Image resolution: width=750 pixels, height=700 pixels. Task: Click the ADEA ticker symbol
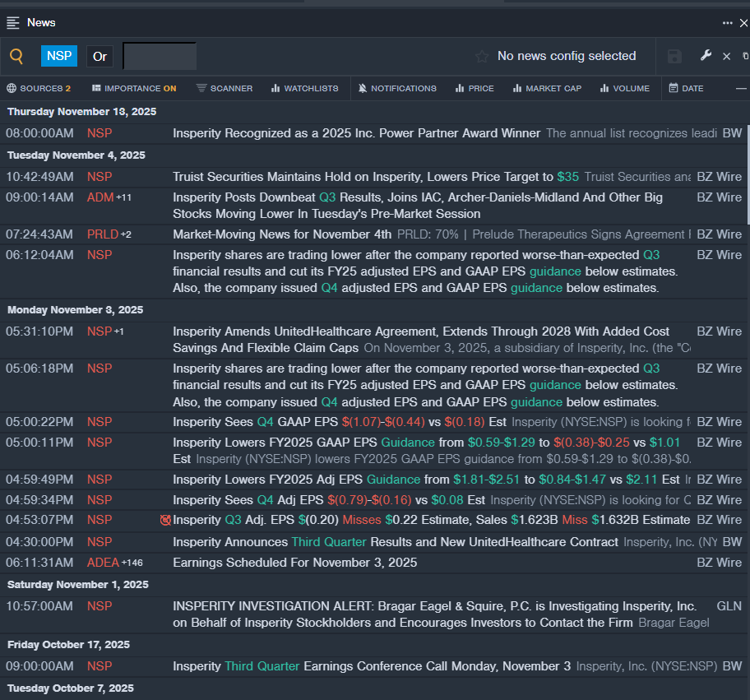point(103,563)
